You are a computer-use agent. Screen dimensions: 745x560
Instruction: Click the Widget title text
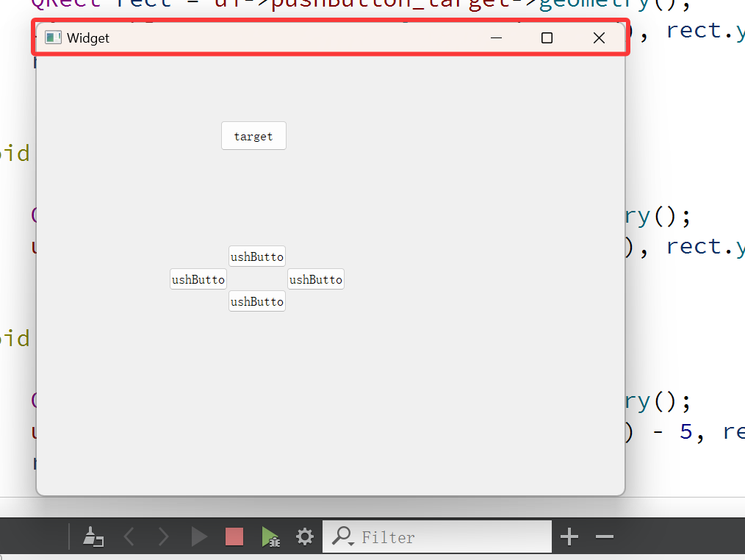coord(88,38)
